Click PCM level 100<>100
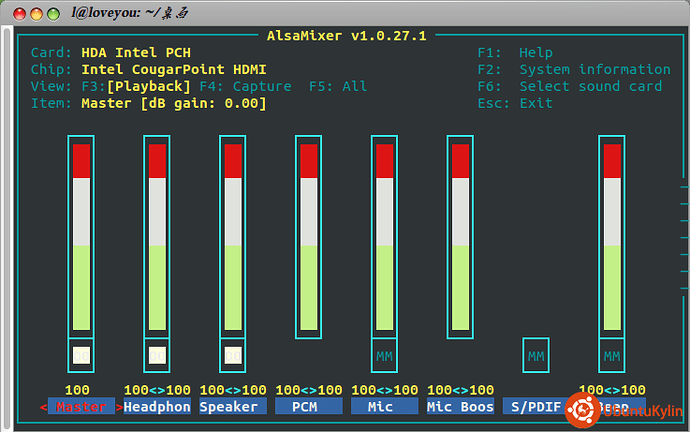690x432 pixels. (x=308, y=390)
